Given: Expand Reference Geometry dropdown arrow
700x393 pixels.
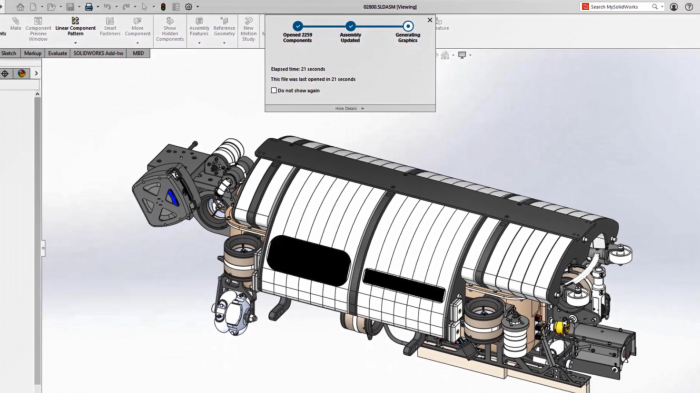Looking at the screenshot, I should point(224,43).
